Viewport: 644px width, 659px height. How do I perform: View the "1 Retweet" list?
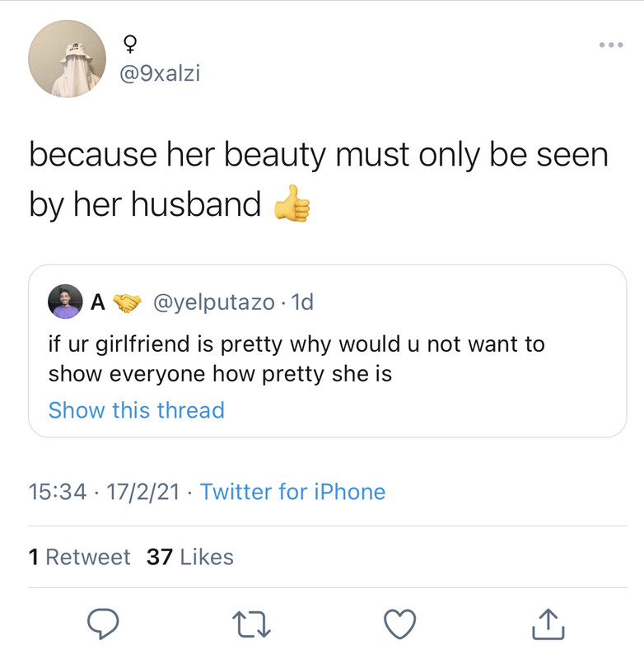(x=79, y=557)
